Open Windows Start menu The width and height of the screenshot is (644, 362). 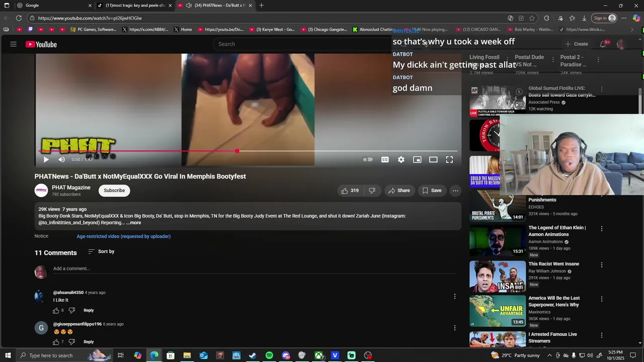(8, 355)
